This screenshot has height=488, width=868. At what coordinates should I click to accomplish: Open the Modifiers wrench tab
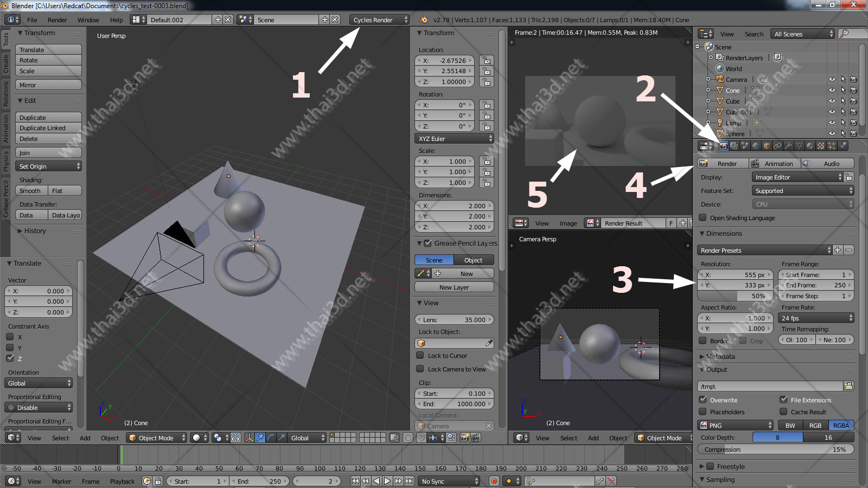(x=788, y=146)
